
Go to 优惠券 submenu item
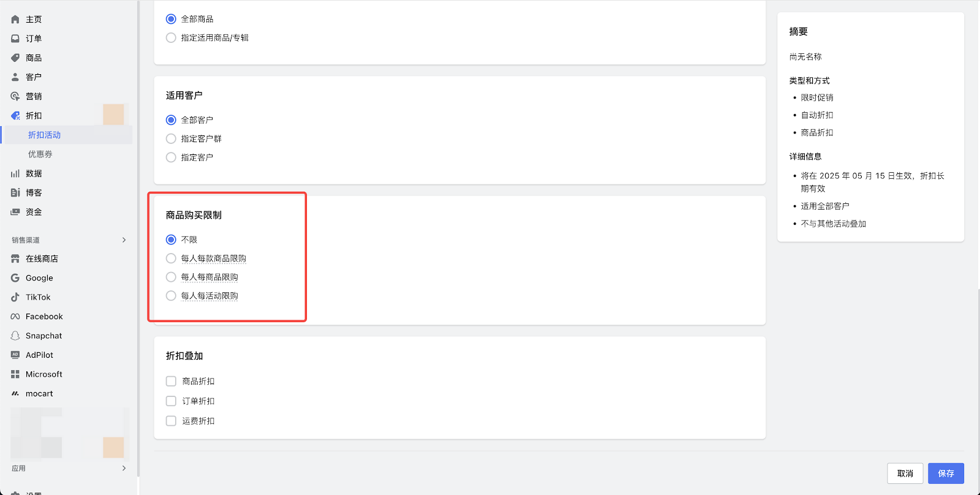pyautogui.click(x=40, y=154)
